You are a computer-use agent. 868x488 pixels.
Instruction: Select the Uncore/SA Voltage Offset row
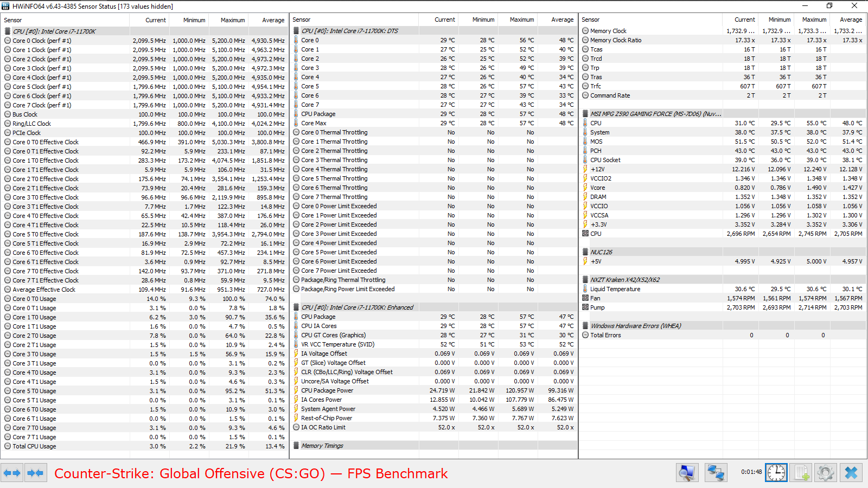click(x=434, y=381)
